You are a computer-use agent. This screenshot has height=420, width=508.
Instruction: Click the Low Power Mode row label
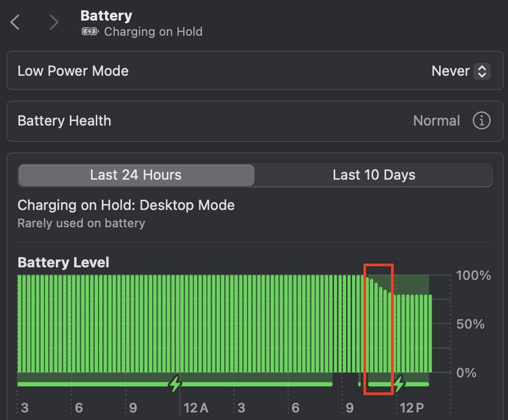[73, 71]
